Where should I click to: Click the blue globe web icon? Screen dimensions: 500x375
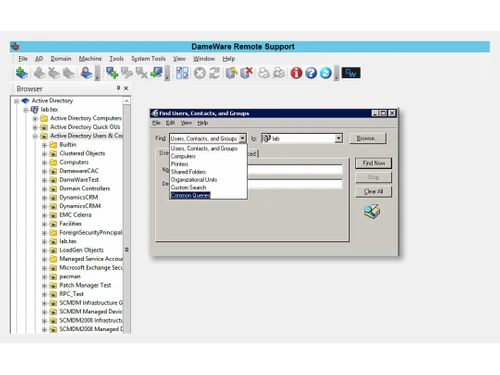pyautogui.click(x=326, y=73)
